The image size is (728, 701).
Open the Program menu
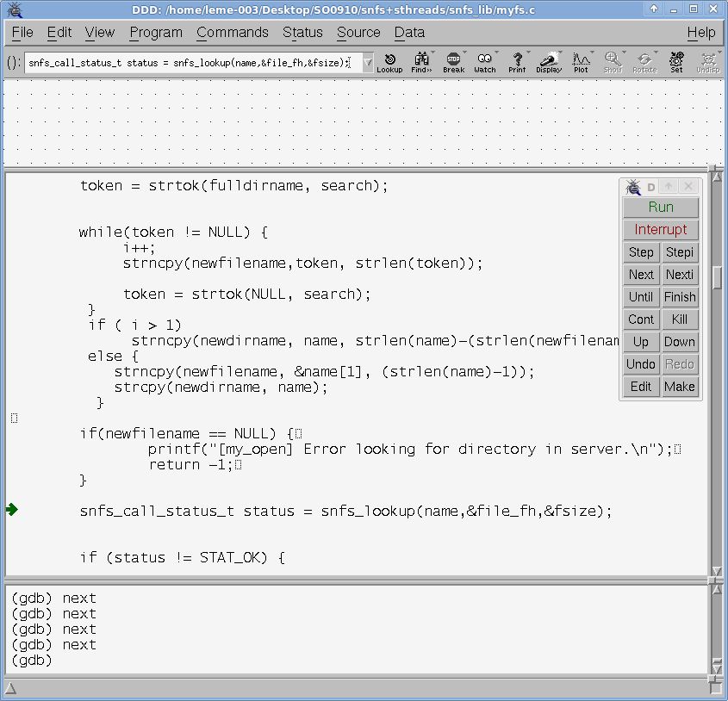[x=156, y=33]
